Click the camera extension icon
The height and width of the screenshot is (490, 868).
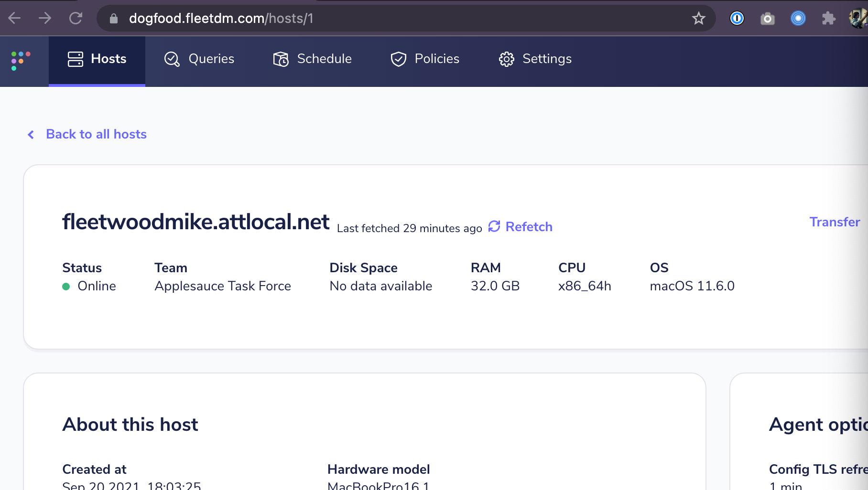tap(767, 18)
